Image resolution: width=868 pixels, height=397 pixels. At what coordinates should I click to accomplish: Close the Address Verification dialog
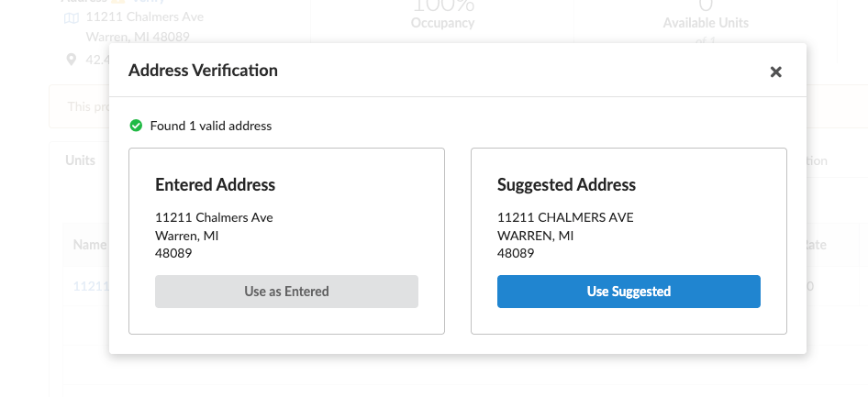pyautogui.click(x=775, y=72)
